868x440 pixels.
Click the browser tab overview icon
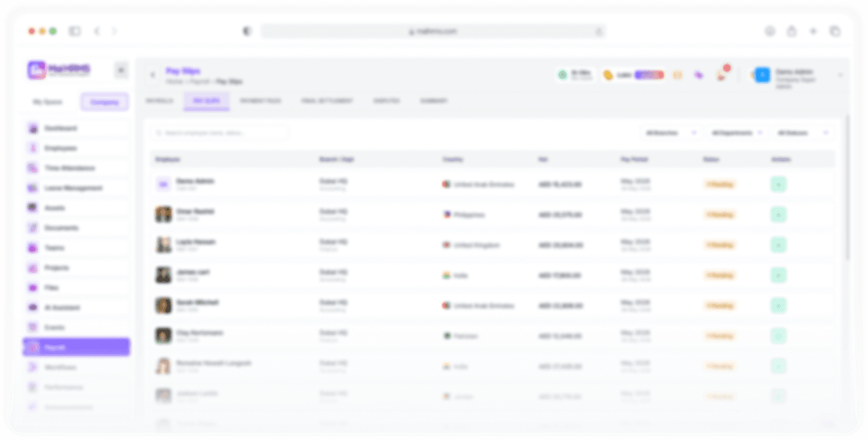pyautogui.click(x=835, y=31)
